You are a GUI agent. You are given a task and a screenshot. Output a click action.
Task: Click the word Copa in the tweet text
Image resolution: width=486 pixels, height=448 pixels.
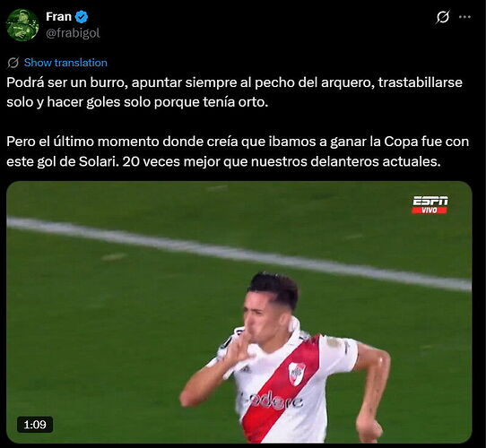pyautogui.click(x=401, y=142)
